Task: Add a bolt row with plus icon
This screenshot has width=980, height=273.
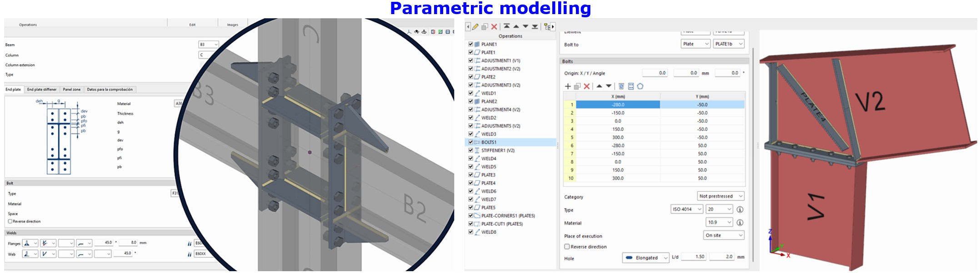Action: [x=568, y=86]
